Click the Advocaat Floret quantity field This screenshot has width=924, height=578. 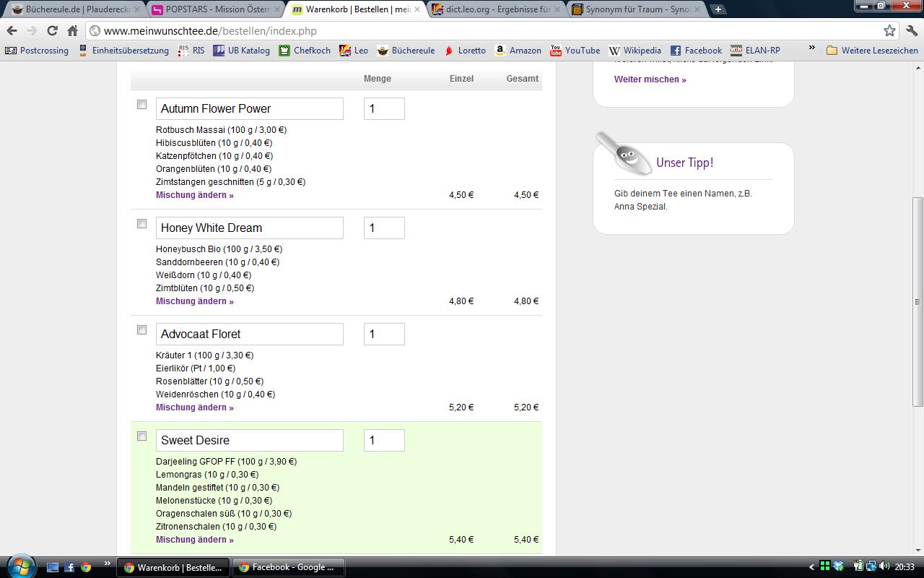coord(384,334)
